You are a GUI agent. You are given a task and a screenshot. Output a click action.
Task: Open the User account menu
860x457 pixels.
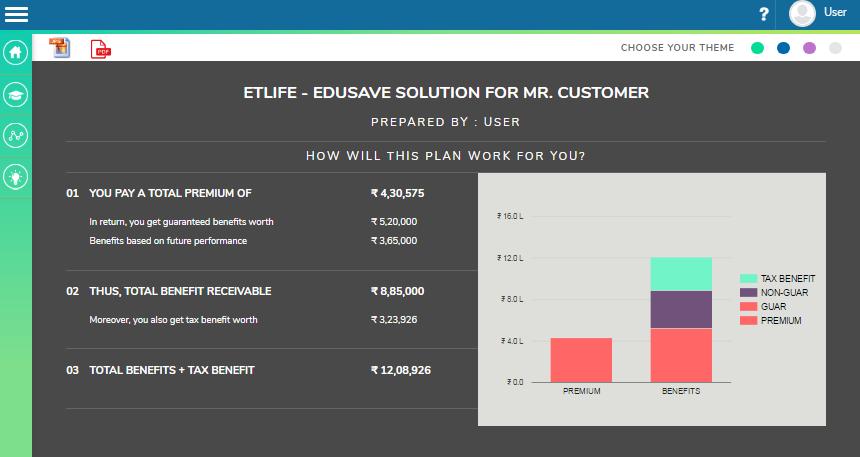[834, 13]
